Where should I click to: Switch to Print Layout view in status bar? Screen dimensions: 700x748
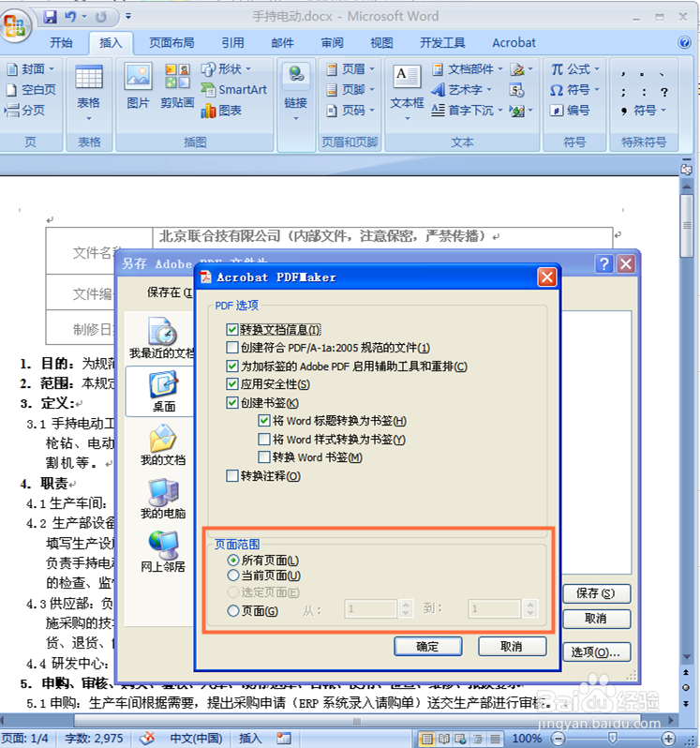click(426, 739)
